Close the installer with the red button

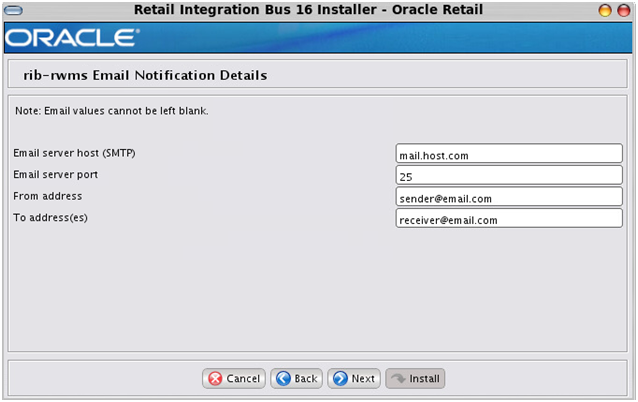pos(624,10)
